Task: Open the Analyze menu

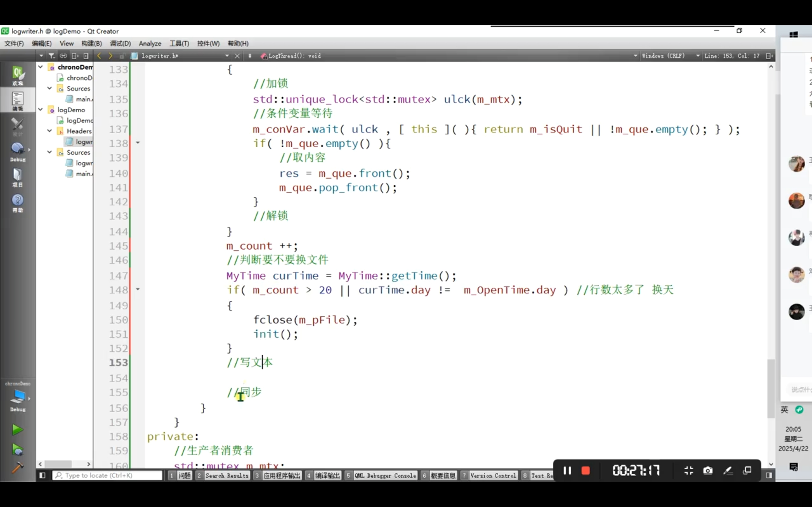Action: tap(150, 43)
